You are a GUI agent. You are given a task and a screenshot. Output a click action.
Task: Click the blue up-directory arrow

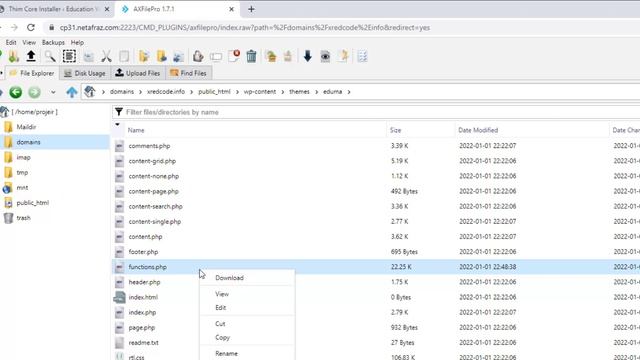(x=72, y=92)
